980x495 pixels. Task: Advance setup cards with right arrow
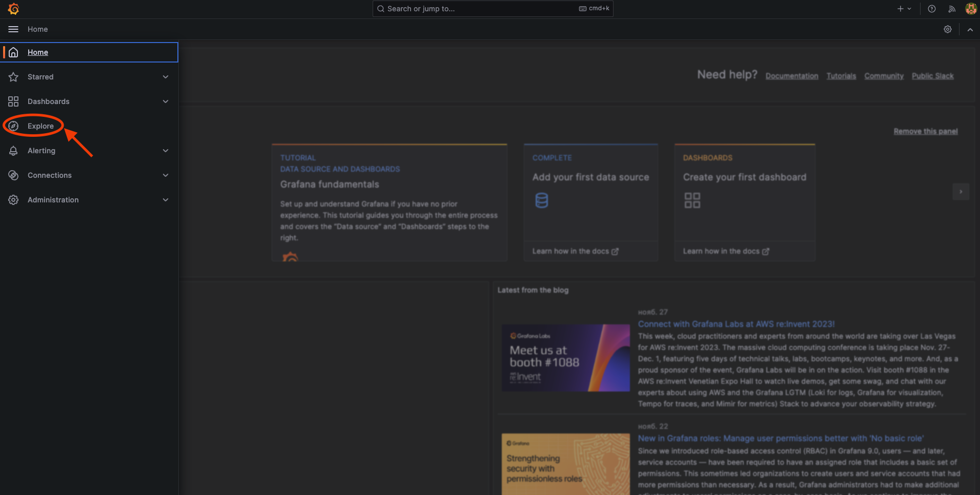coord(961,192)
